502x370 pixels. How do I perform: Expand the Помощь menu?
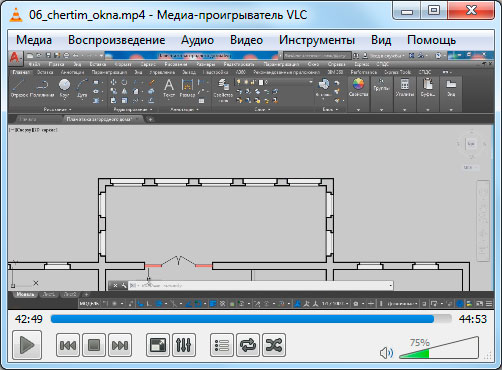tap(431, 40)
